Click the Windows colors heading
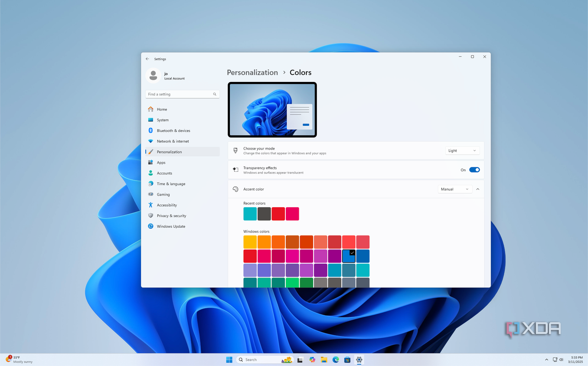 (256, 232)
